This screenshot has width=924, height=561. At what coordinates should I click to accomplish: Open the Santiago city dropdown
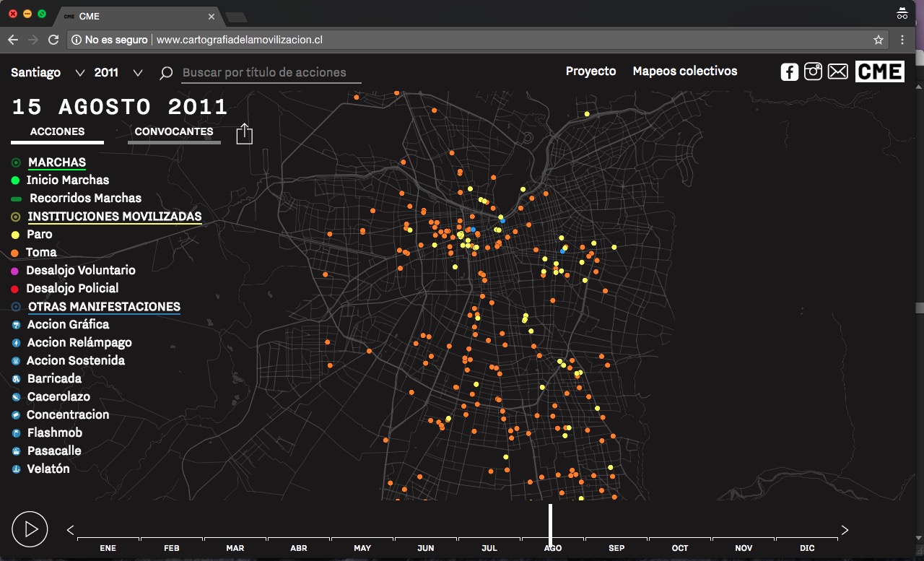[x=48, y=72]
